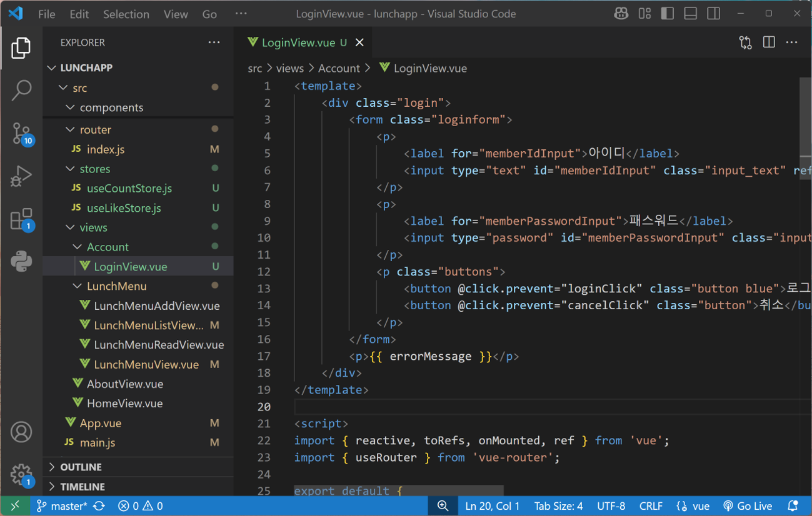
Task: Open the Python extension view
Action: pyautogui.click(x=21, y=261)
